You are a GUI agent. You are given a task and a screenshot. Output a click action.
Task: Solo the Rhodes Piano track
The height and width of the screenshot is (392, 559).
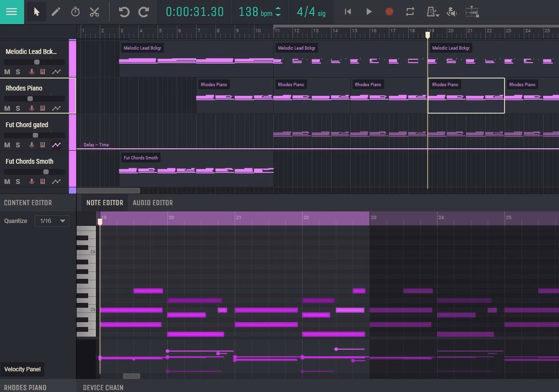coord(18,108)
